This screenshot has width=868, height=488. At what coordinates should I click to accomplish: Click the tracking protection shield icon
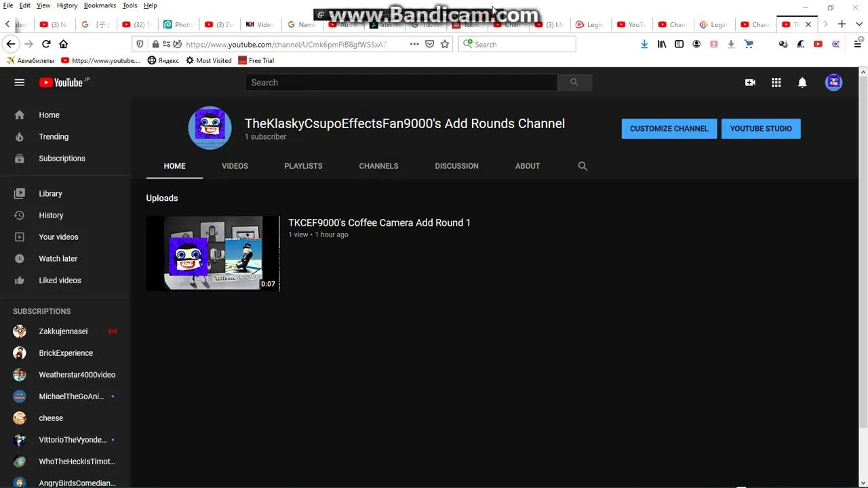pos(140,44)
